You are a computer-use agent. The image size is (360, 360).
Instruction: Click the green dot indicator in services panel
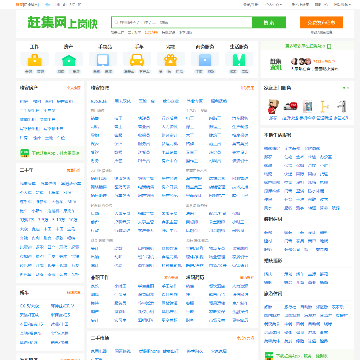344,88
